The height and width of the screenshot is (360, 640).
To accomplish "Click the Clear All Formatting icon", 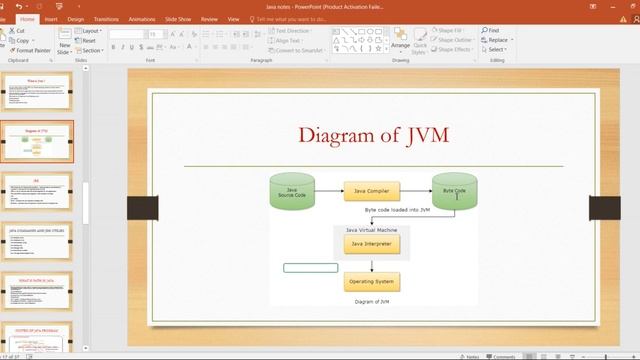I will click(x=194, y=34).
